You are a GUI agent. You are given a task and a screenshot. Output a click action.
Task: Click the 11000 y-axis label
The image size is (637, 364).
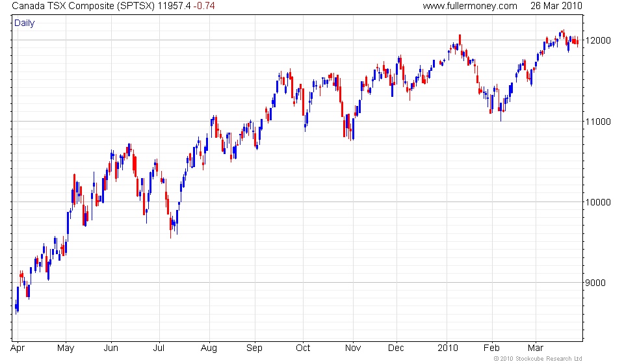[x=597, y=122]
